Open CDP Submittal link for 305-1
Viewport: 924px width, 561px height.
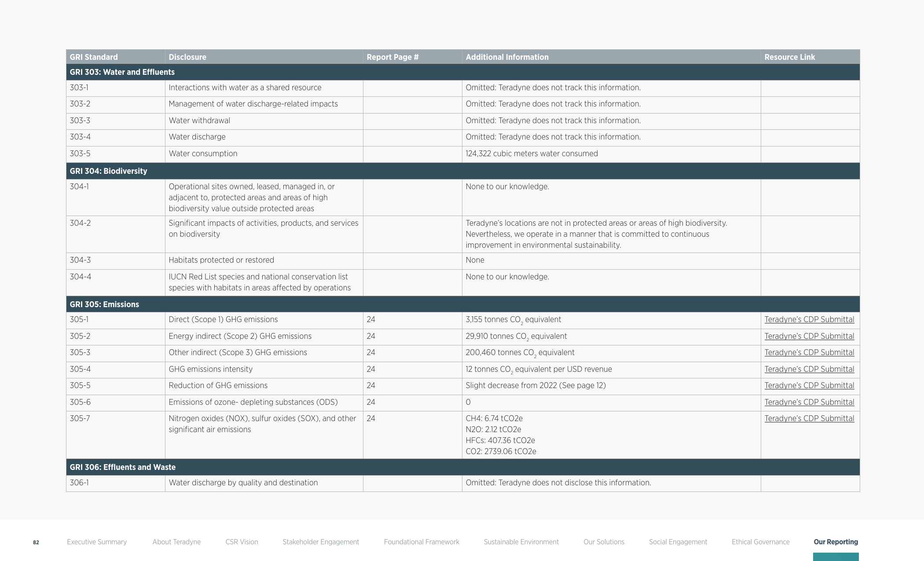tap(809, 319)
